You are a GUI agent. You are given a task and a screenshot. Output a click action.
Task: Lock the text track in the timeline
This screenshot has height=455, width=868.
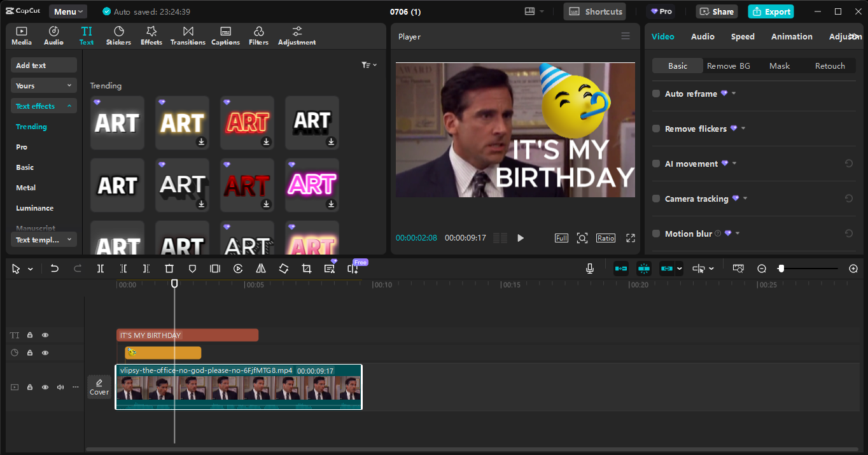[x=29, y=335]
